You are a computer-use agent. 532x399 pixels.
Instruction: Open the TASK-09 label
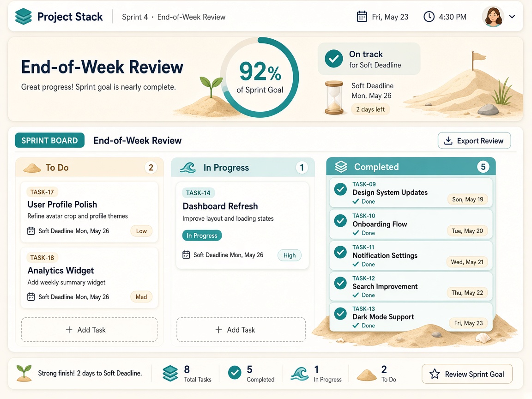point(364,184)
